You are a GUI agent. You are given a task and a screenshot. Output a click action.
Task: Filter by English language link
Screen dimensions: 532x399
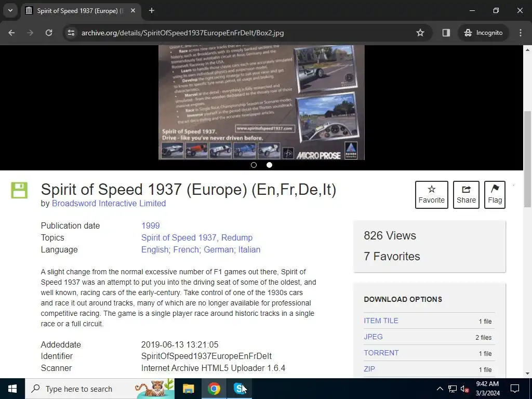[x=155, y=250]
